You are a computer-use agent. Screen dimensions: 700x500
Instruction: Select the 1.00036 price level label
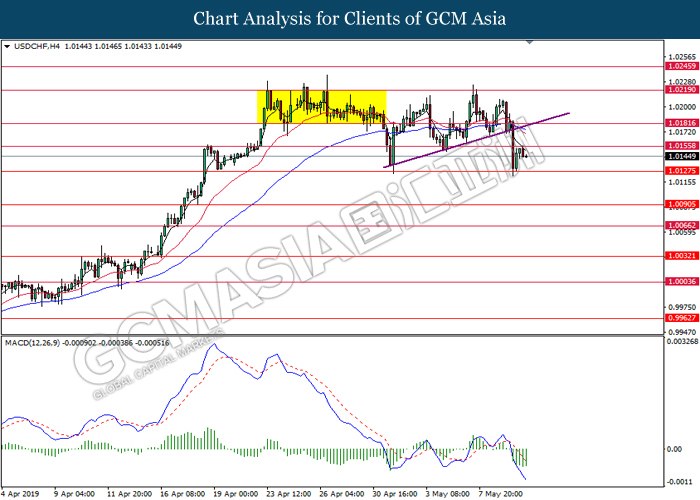click(x=682, y=282)
